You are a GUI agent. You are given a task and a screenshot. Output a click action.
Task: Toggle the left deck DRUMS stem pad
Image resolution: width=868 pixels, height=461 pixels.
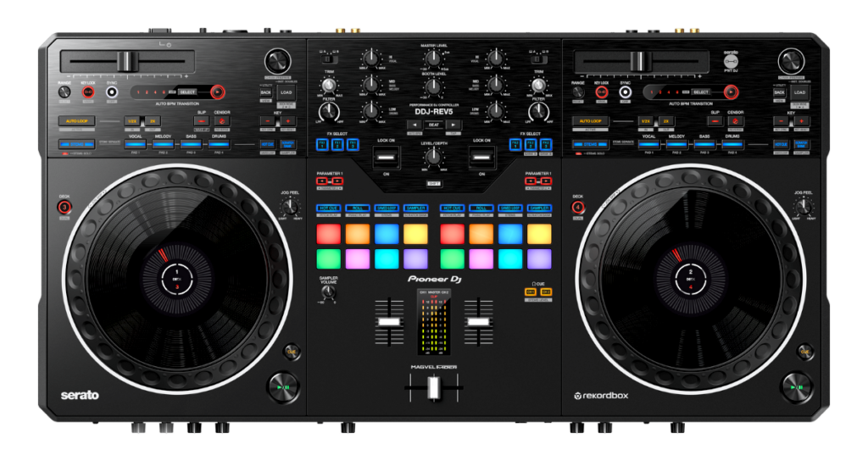[219, 144]
